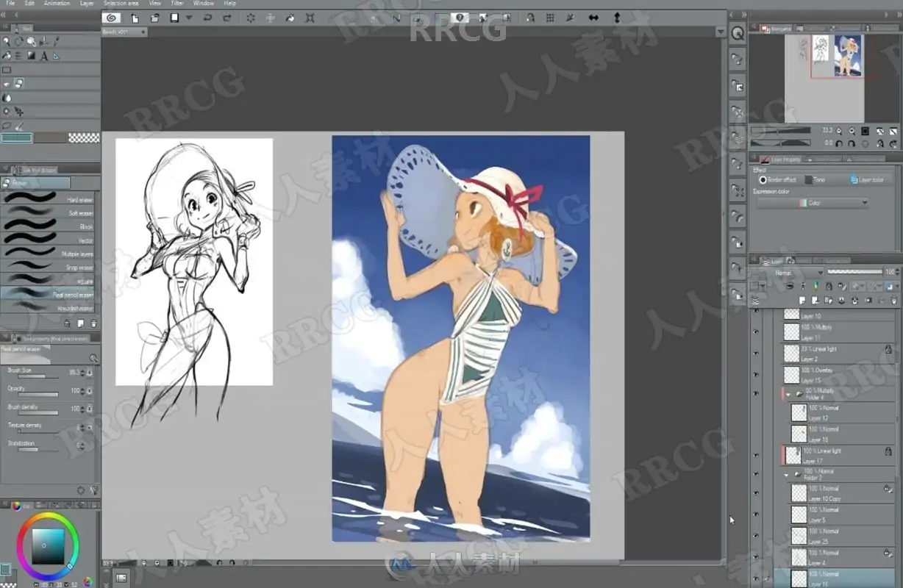Select the Multiple layers eraser sub tool
Image resolution: width=903 pixels, height=588 pixels.
pos(49,254)
